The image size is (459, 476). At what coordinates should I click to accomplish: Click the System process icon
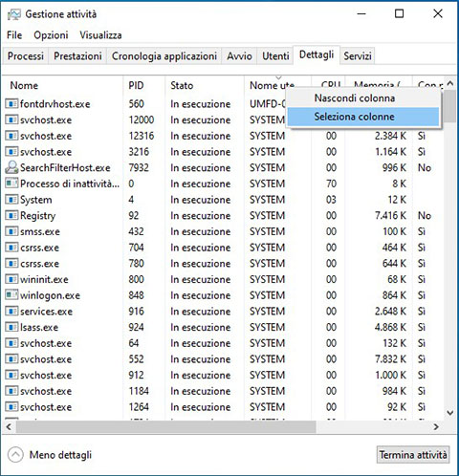(x=11, y=200)
